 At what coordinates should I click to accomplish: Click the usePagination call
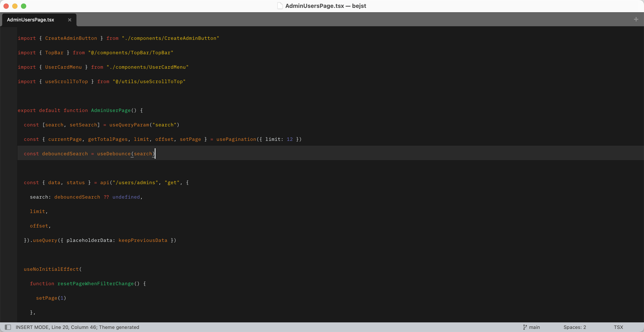pos(236,139)
